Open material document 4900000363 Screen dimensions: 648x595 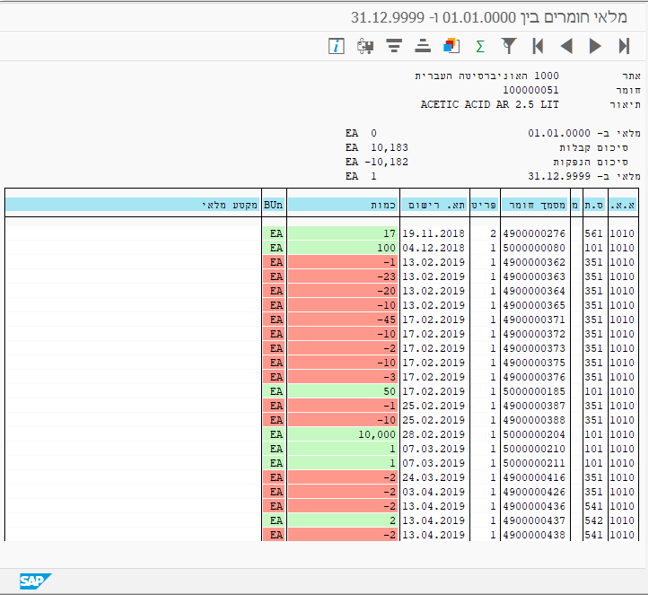click(534, 276)
